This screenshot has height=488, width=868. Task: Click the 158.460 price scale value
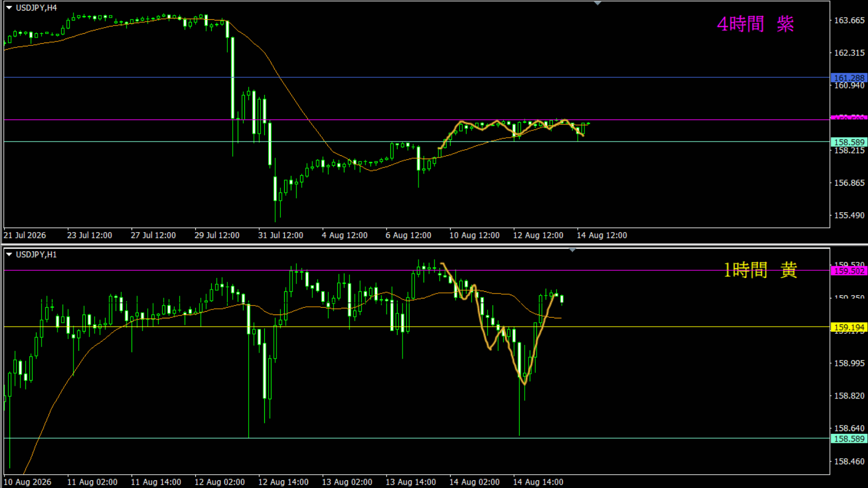point(849,461)
